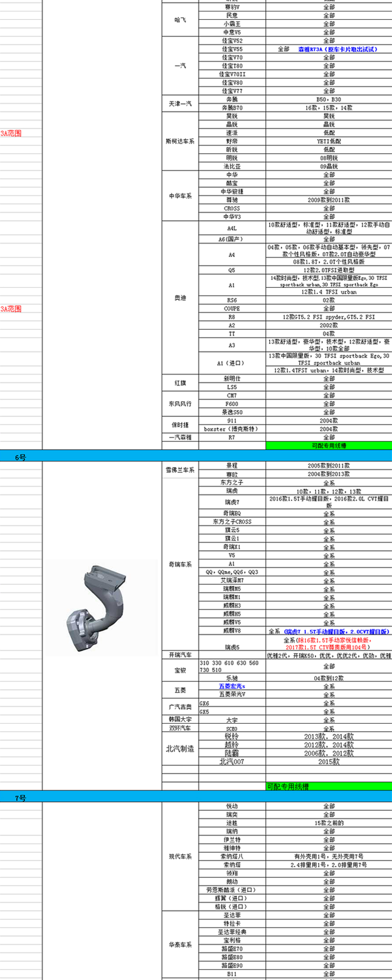Click the 310 330 610 630 560 cell
This screenshot has width=392, height=980.
[232, 666]
